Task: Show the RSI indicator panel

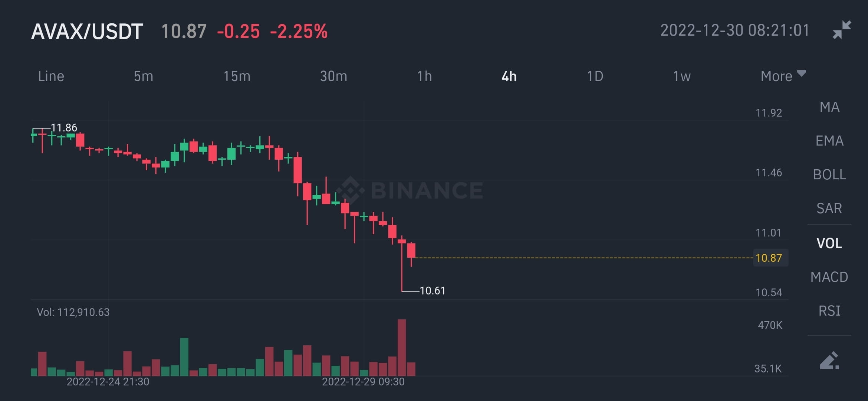Action: [830, 311]
